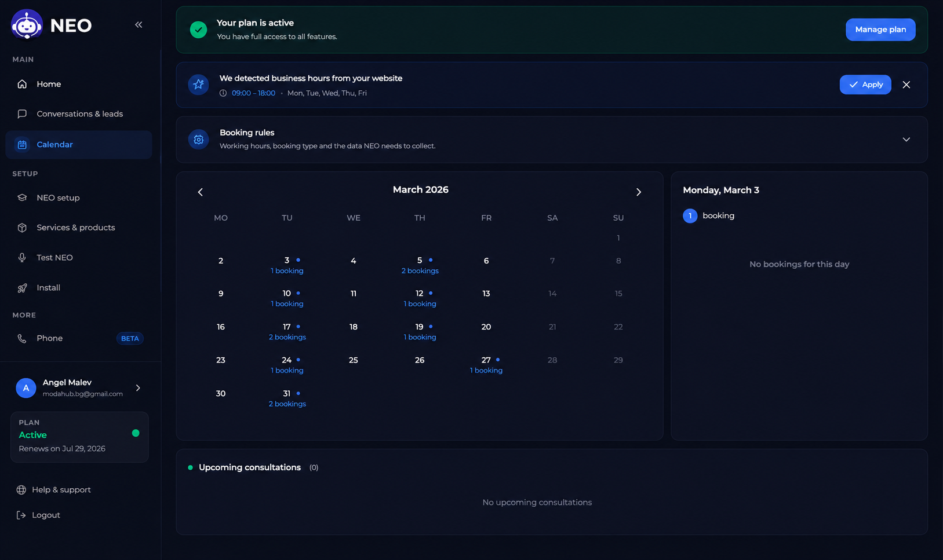This screenshot has width=943, height=560.
Task: Select March 3 with 1 booking
Action: [287, 265]
